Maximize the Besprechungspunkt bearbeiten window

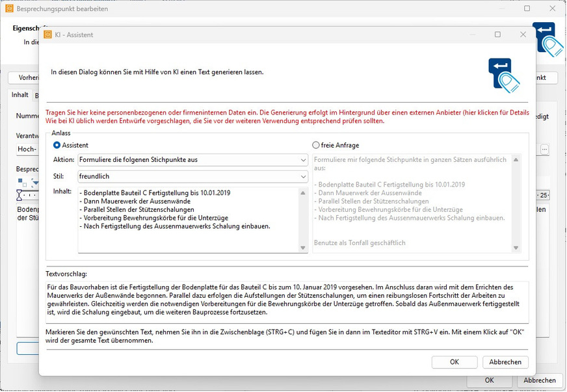[527, 9]
